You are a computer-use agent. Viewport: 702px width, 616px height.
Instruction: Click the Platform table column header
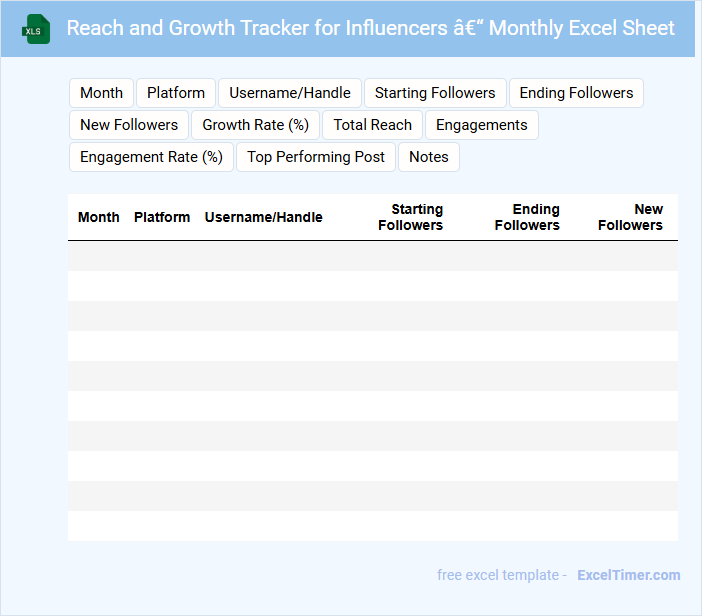click(x=162, y=217)
